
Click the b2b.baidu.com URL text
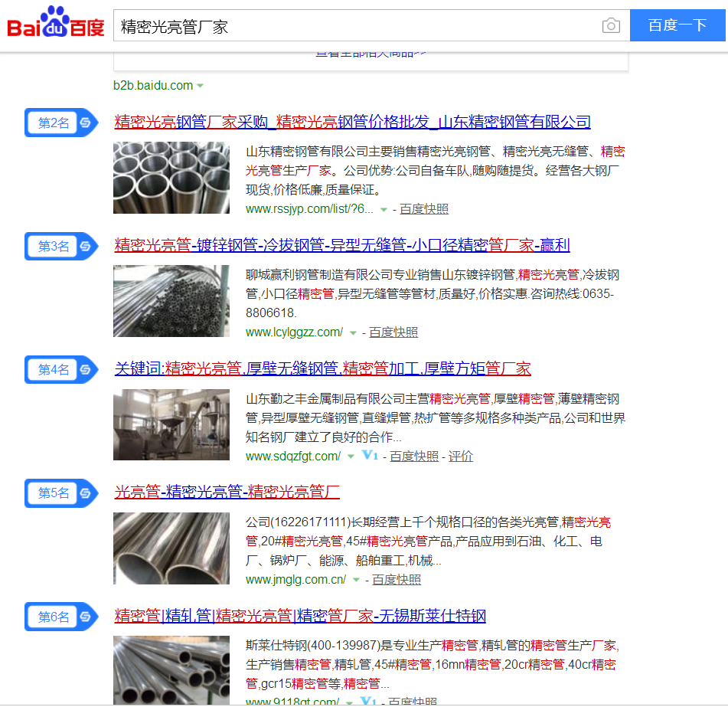(153, 86)
